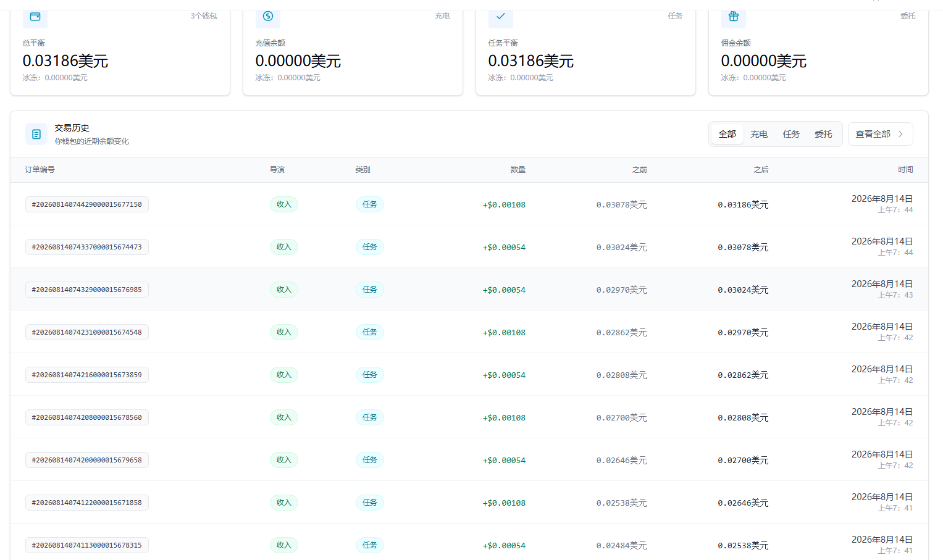Viewport: 943px width, 560px height.
Task: Click the 3个钱包 label
Action: coord(204,16)
